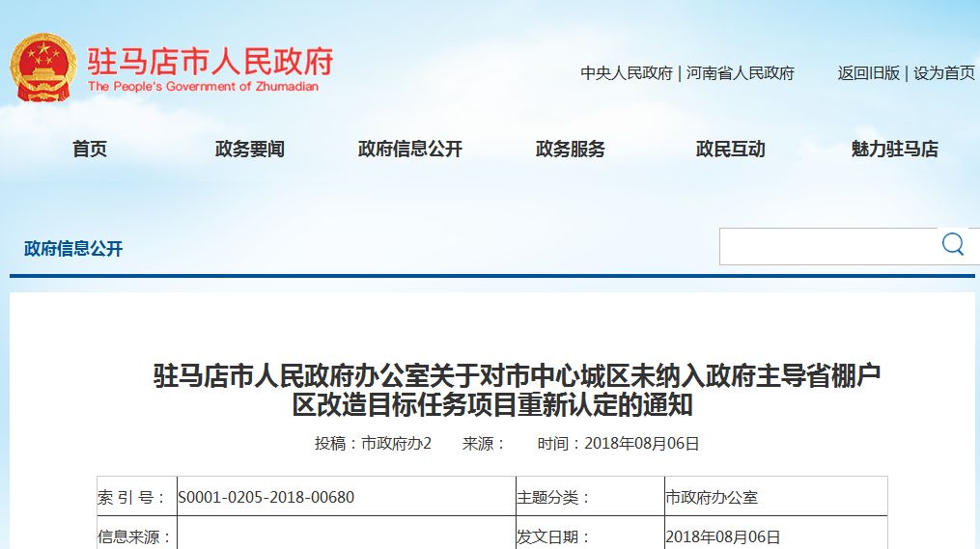The width and height of the screenshot is (980, 549).
Task: Focus the search input field
Action: [x=828, y=246]
